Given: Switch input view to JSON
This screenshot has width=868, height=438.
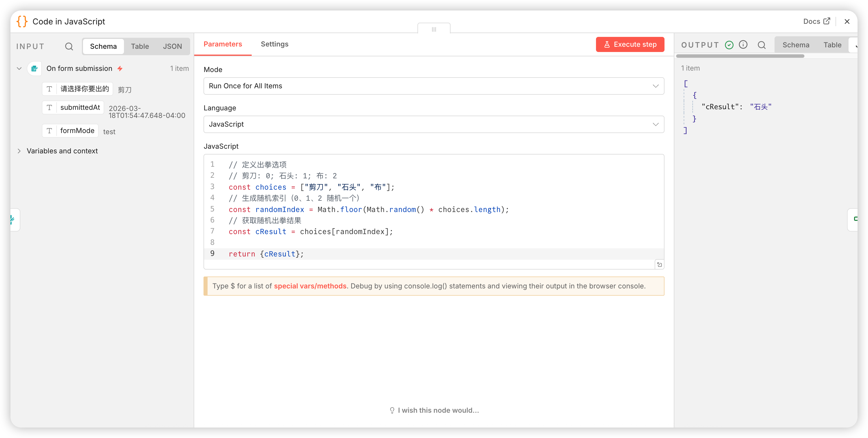Looking at the screenshot, I should pyautogui.click(x=172, y=46).
